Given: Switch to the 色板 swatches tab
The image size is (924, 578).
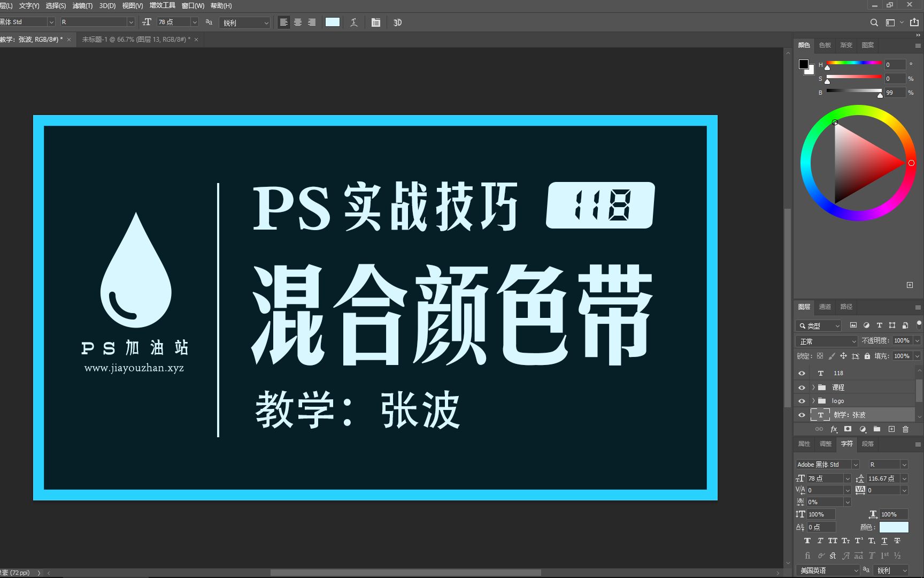Looking at the screenshot, I should pyautogui.click(x=825, y=45).
